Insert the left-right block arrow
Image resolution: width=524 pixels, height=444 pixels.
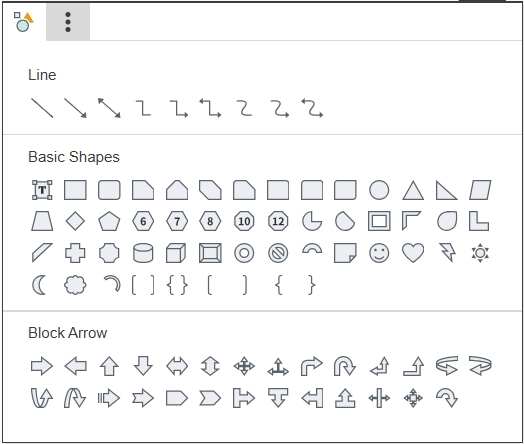point(177,366)
